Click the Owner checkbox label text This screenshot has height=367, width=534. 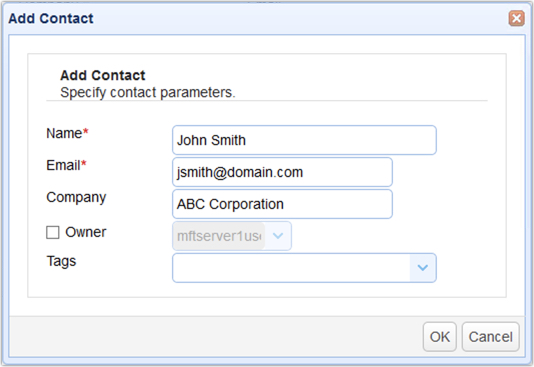click(x=86, y=232)
